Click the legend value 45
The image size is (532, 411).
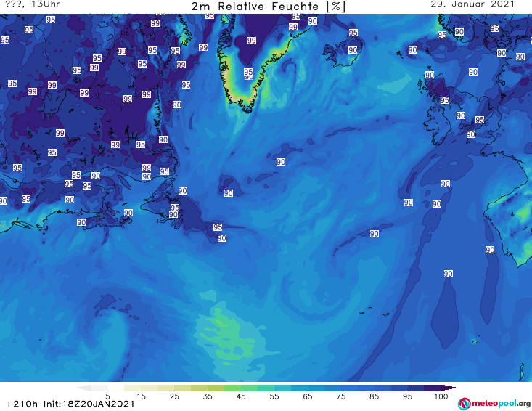[x=241, y=396]
